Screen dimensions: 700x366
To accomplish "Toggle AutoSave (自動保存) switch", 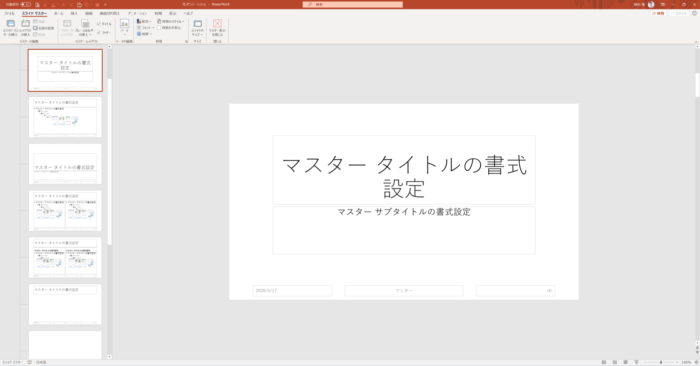I will (x=25, y=4).
